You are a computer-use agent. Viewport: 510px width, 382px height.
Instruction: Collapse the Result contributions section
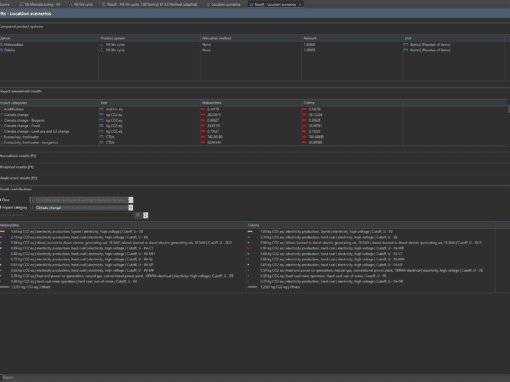[16, 189]
